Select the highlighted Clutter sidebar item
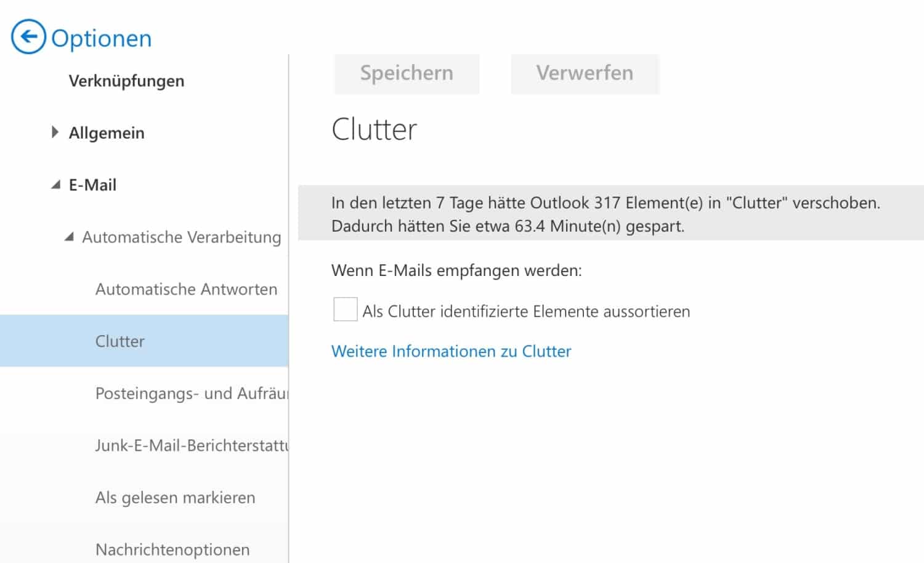The width and height of the screenshot is (924, 563). point(120,341)
